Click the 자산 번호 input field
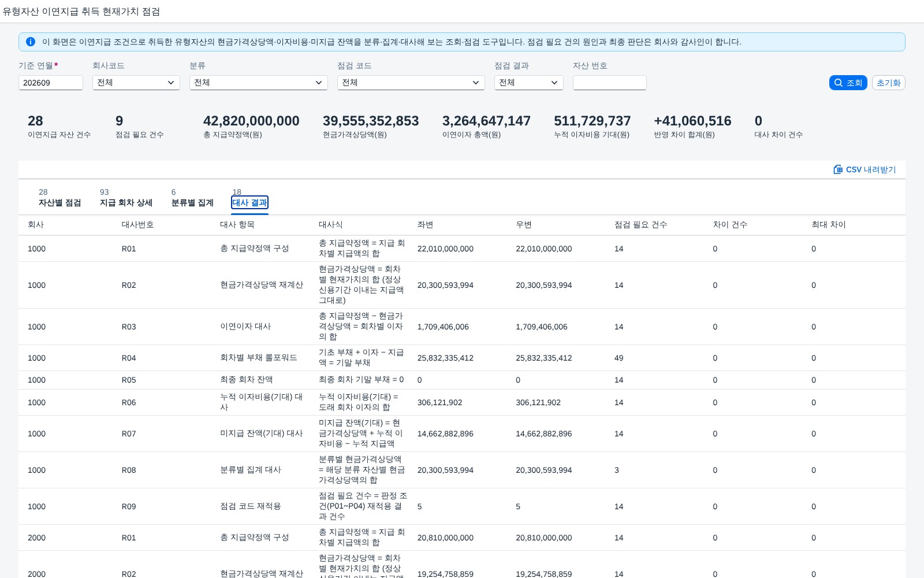This screenshot has width=924, height=578. 610,83
